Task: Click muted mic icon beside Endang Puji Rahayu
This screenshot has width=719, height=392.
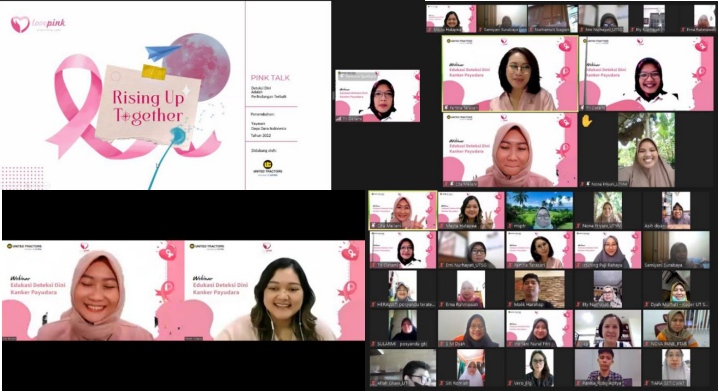Action: click(x=579, y=265)
